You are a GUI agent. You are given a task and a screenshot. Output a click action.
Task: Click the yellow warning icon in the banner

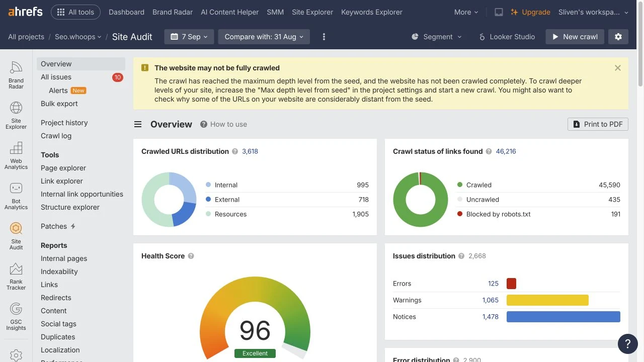point(145,68)
